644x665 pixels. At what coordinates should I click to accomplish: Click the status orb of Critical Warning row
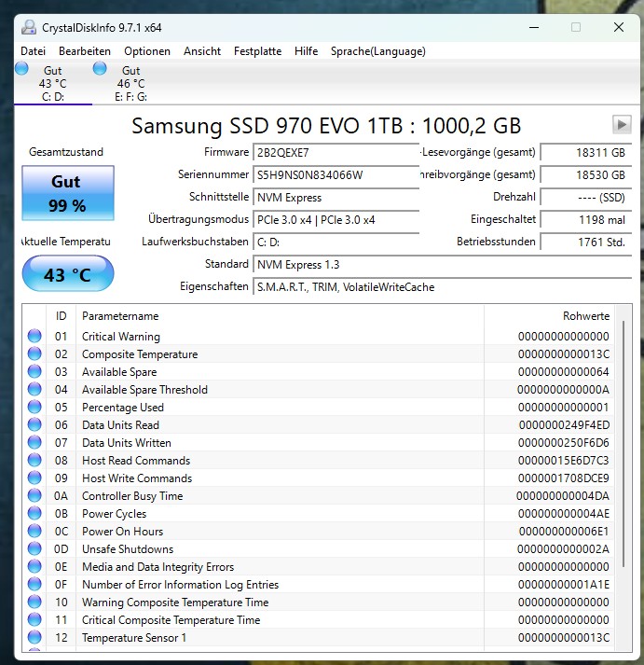pyautogui.click(x=34, y=336)
